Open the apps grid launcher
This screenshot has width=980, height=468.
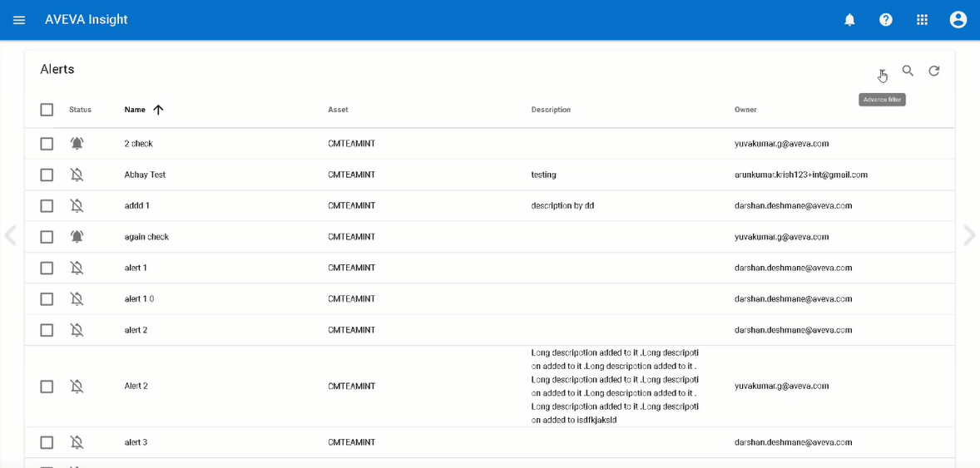[x=922, y=20]
